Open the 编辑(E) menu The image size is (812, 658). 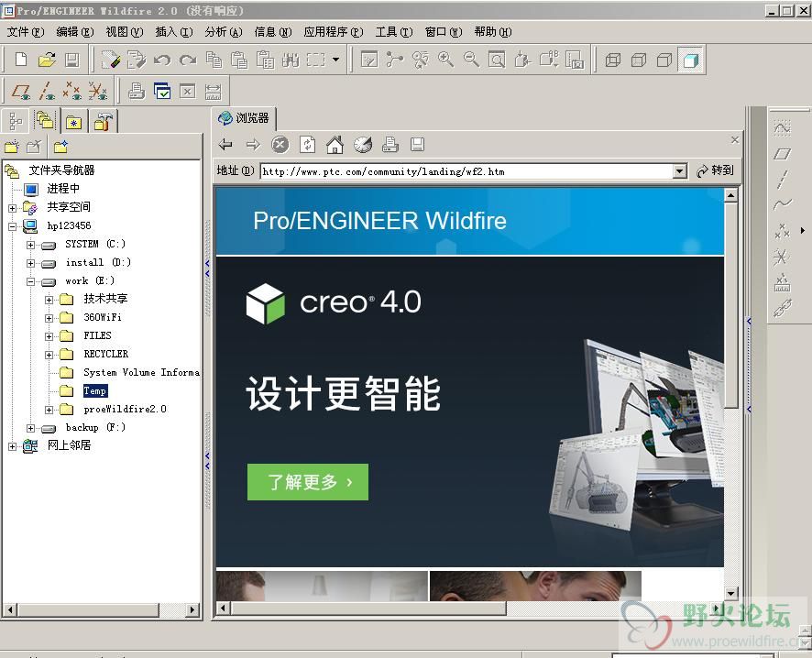coord(75,32)
